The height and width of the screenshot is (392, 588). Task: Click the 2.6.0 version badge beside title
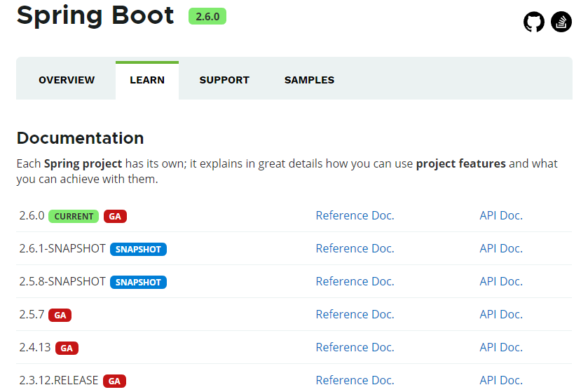pyautogui.click(x=207, y=17)
